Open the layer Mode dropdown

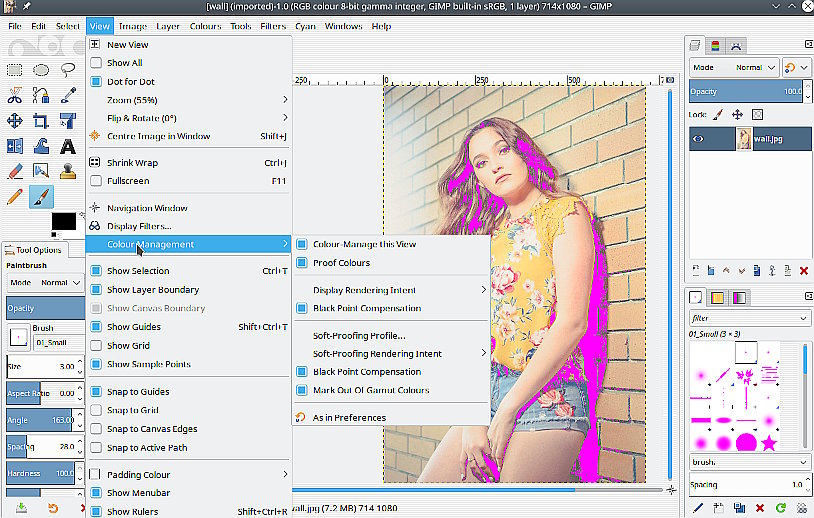pos(756,68)
